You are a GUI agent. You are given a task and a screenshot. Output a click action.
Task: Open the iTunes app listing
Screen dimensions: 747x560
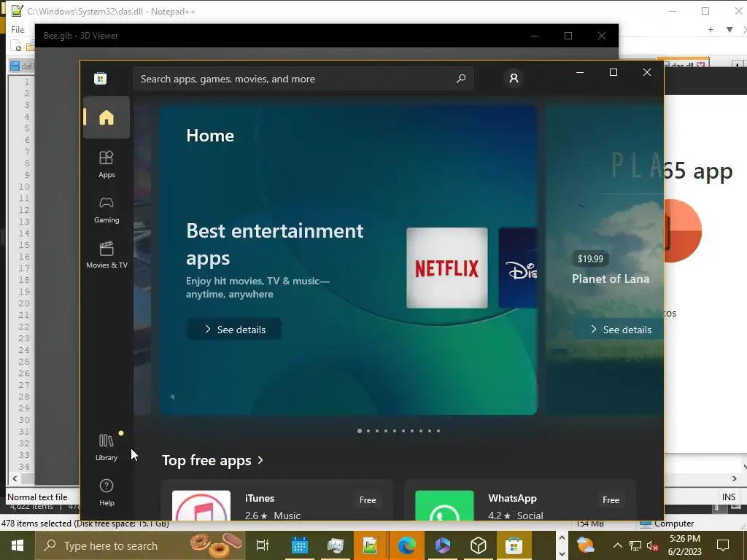[x=277, y=500]
